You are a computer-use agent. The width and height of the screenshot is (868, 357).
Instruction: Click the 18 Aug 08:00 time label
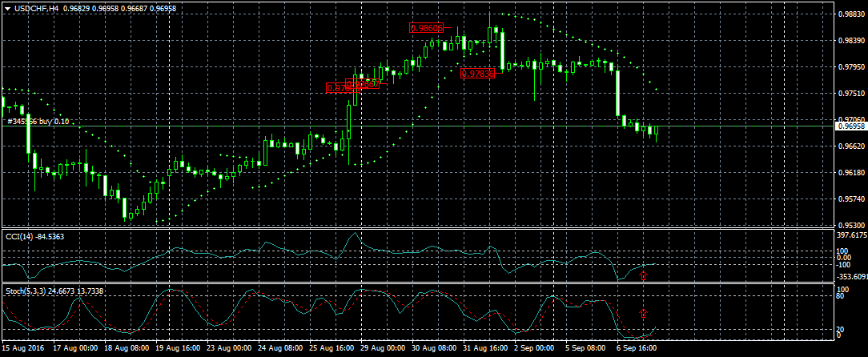(127, 349)
